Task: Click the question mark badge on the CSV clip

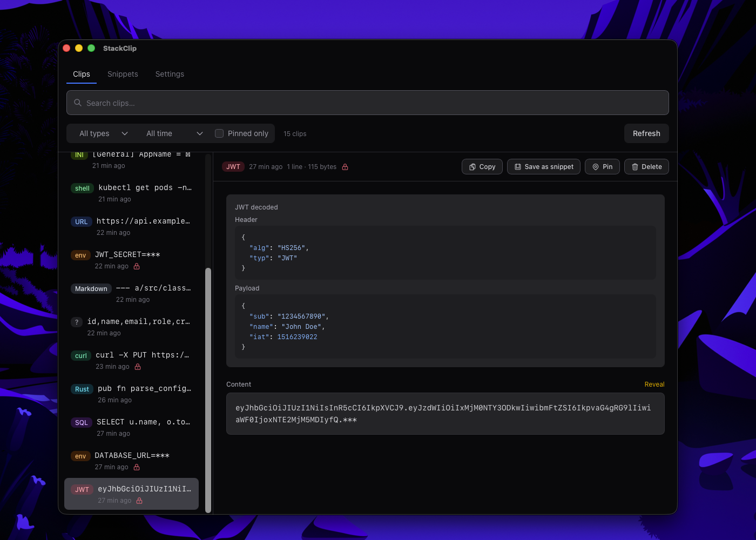Action: tap(76, 322)
